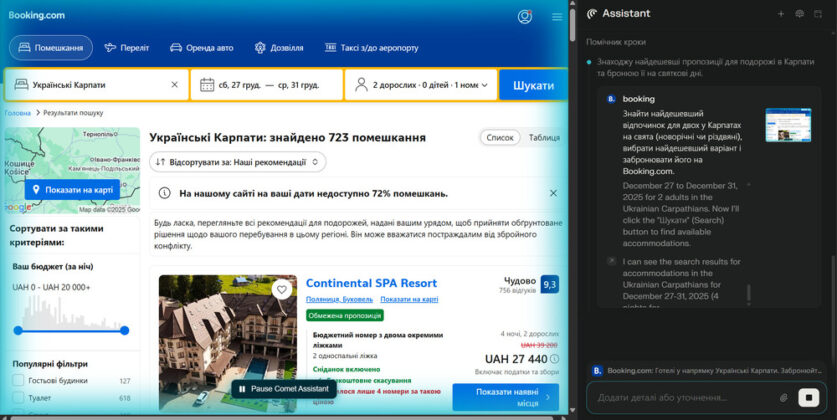Switch results view to Таблиця
The width and height of the screenshot is (837, 420).
click(544, 138)
